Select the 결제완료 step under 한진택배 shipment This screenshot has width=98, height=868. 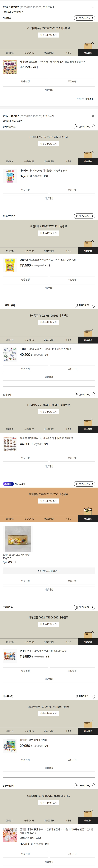pos(10,161)
